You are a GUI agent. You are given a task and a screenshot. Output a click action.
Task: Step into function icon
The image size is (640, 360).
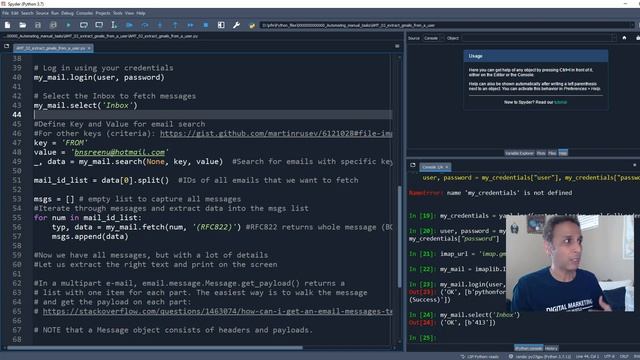(160, 25)
